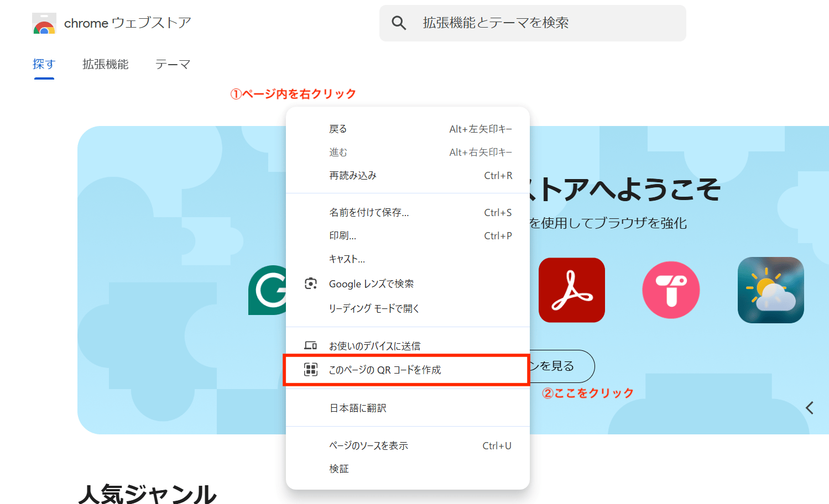Switch to the 拡張機能 tab
829x504 pixels.
pyautogui.click(x=105, y=64)
